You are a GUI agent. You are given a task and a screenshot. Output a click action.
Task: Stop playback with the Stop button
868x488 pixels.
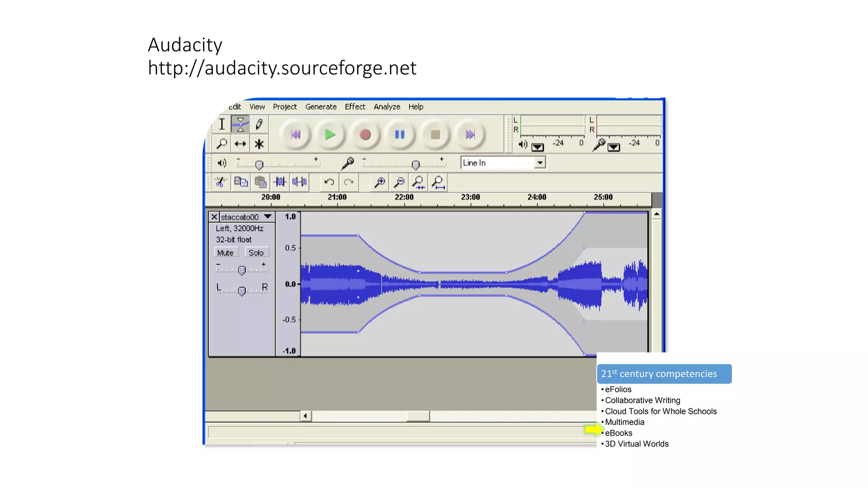(x=435, y=135)
